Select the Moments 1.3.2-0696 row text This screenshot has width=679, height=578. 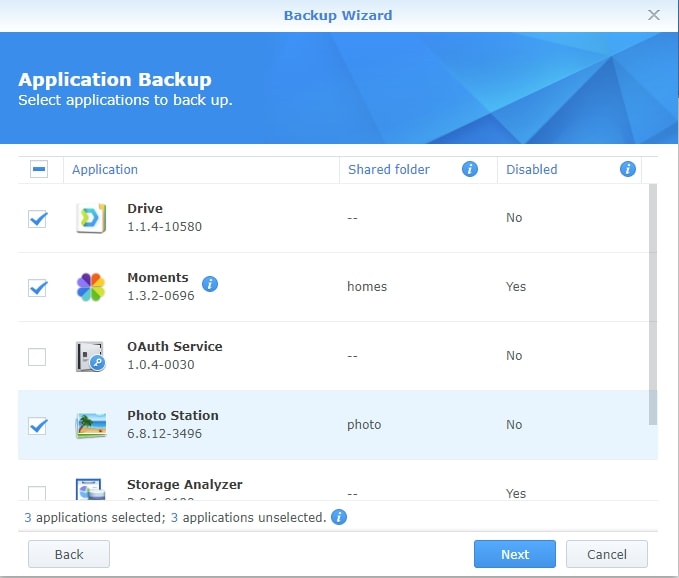[x=161, y=286]
